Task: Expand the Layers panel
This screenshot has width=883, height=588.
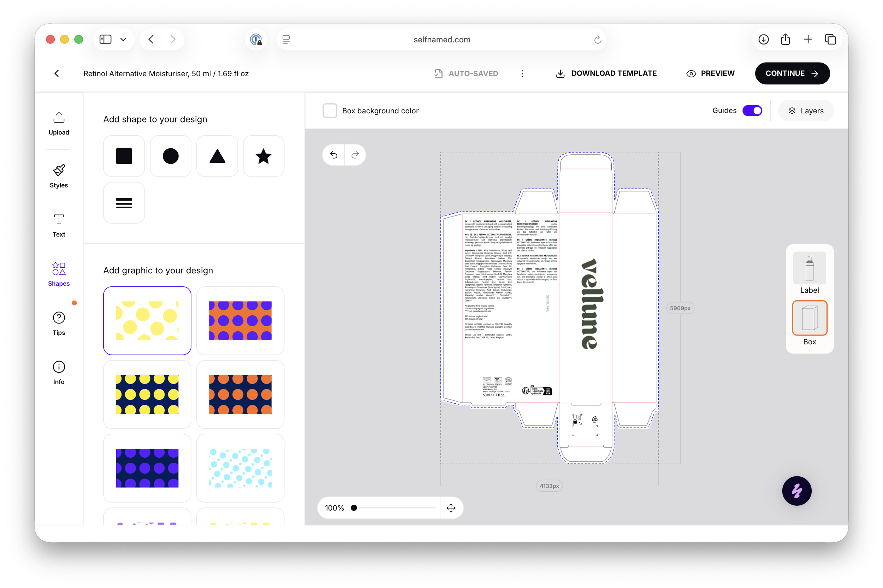Action: point(806,111)
